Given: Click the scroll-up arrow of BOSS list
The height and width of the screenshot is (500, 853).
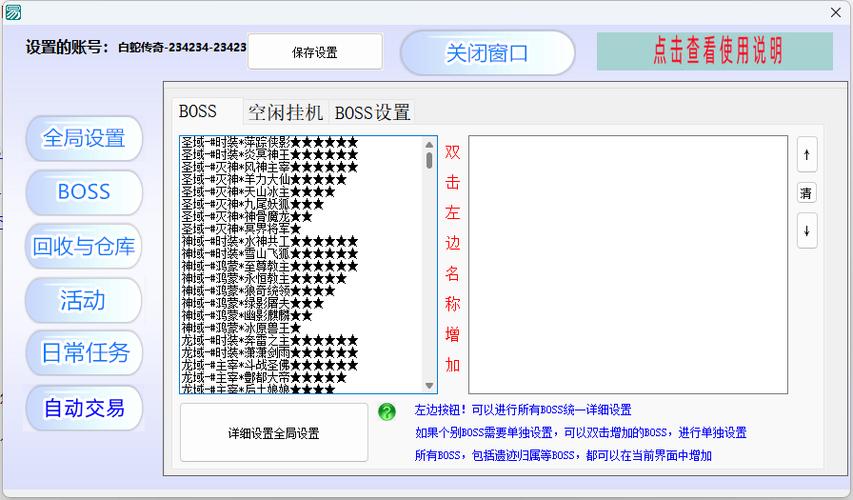Looking at the screenshot, I should pos(429,144).
